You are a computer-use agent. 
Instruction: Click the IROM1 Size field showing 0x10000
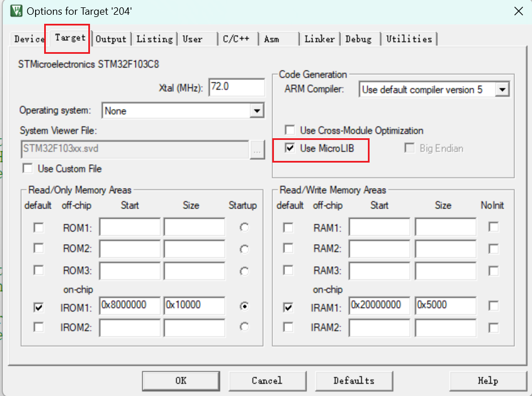[195, 306]
